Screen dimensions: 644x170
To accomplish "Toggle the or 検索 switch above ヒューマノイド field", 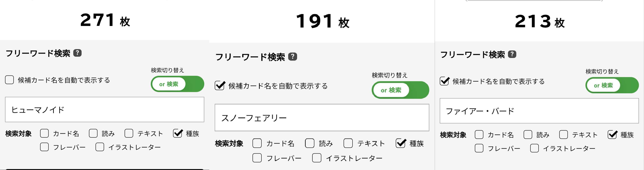I will click(x=177, y=84).
